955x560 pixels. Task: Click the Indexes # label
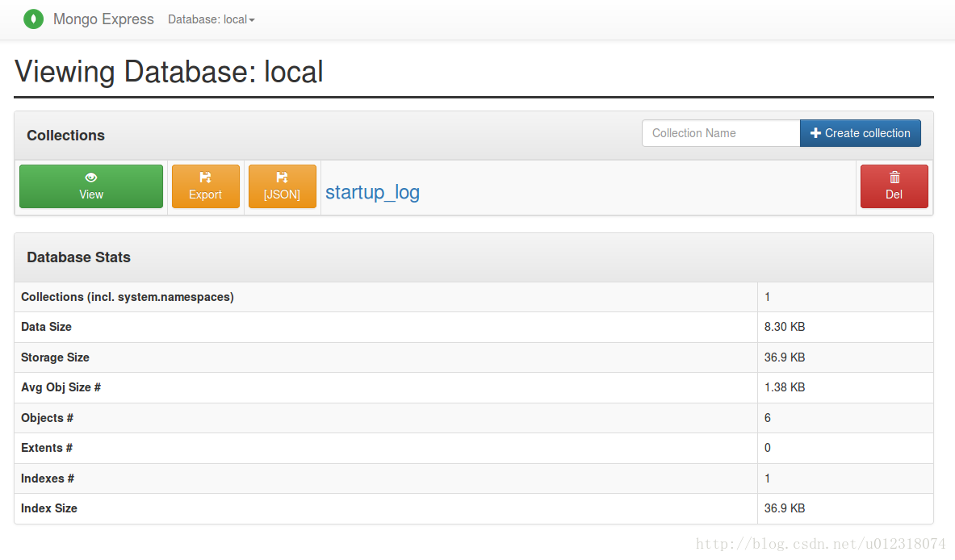tap(48, 479)
